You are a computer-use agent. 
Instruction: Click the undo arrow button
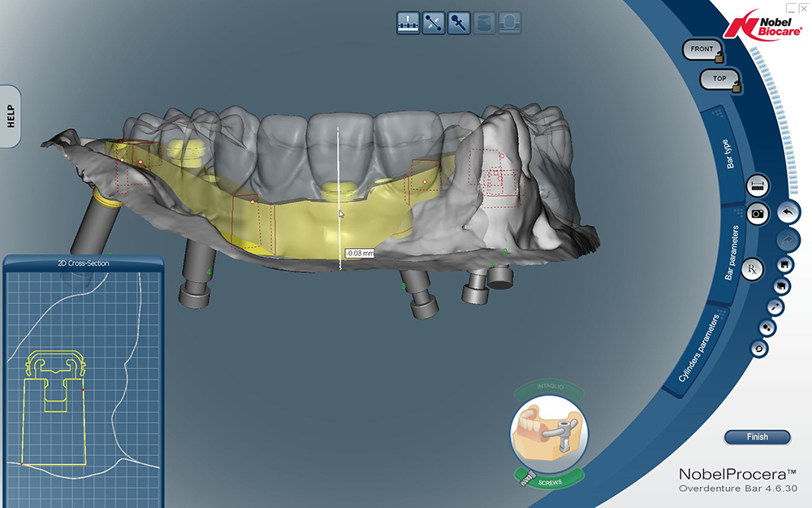pos(787,212)
